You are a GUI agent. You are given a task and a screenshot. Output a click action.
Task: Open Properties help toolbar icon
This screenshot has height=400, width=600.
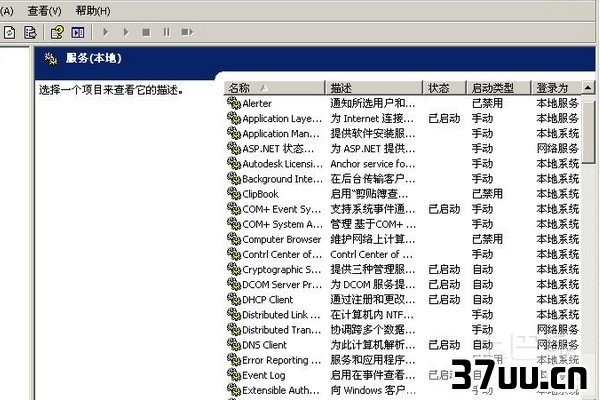pyautogui.click(x=57, y=33)
